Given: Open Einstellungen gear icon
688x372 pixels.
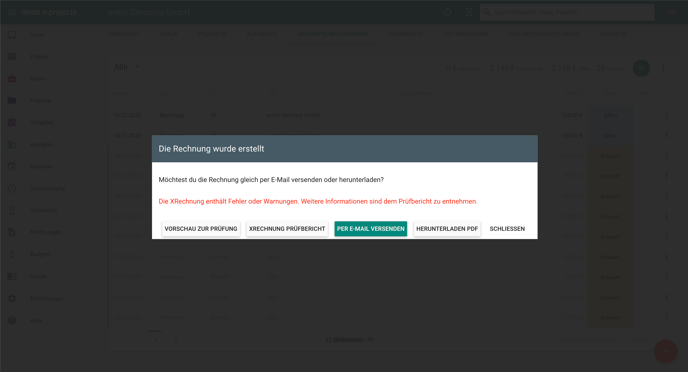Looking at the screenshot, I should [12, 298].
